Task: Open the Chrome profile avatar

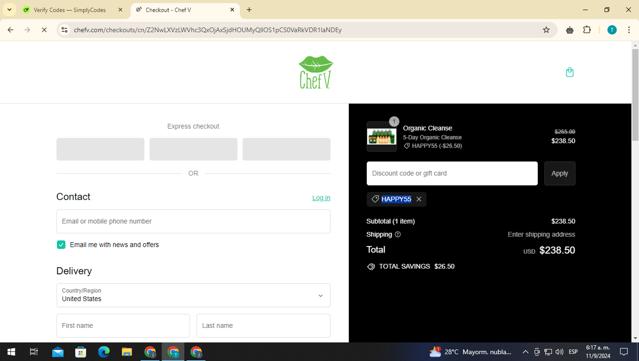Action: pyautogui.click(x=612, y=30)
